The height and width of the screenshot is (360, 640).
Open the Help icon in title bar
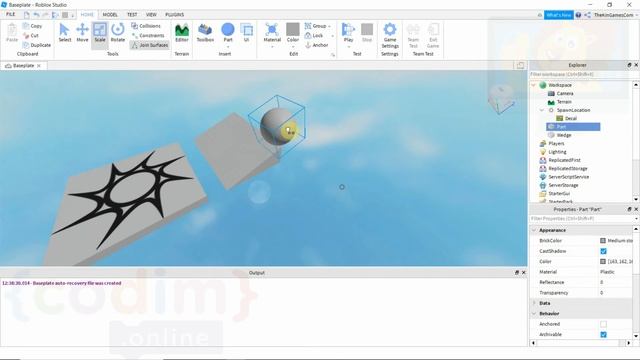tap(578, 15)
